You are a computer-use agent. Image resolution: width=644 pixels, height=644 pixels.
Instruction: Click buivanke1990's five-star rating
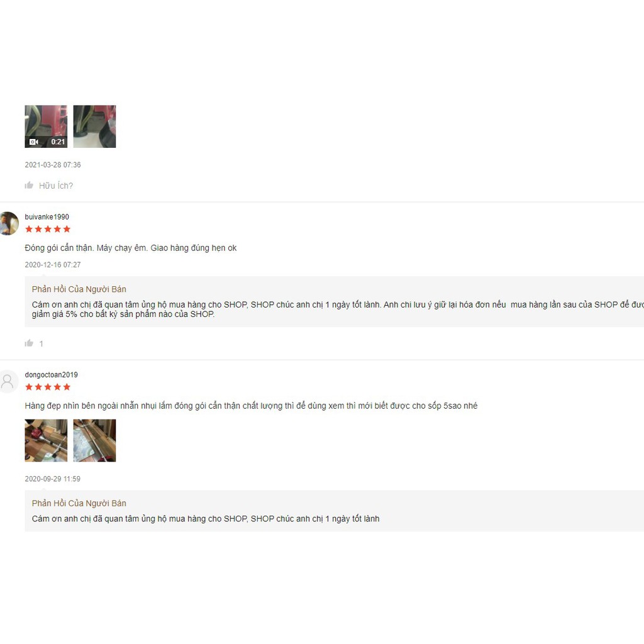pos(48,229)
